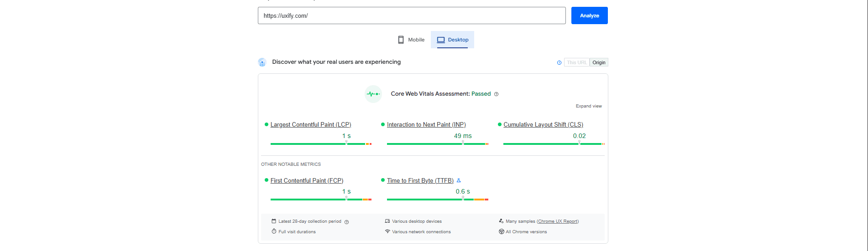The height and width of the screenshot is (251, 868).
Task: Click the TTFB distribution bar
Action: coord(438,200)
